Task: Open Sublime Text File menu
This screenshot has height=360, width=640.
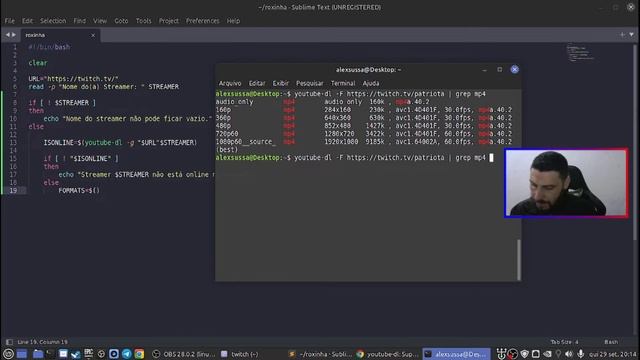Action: (9, 21)
